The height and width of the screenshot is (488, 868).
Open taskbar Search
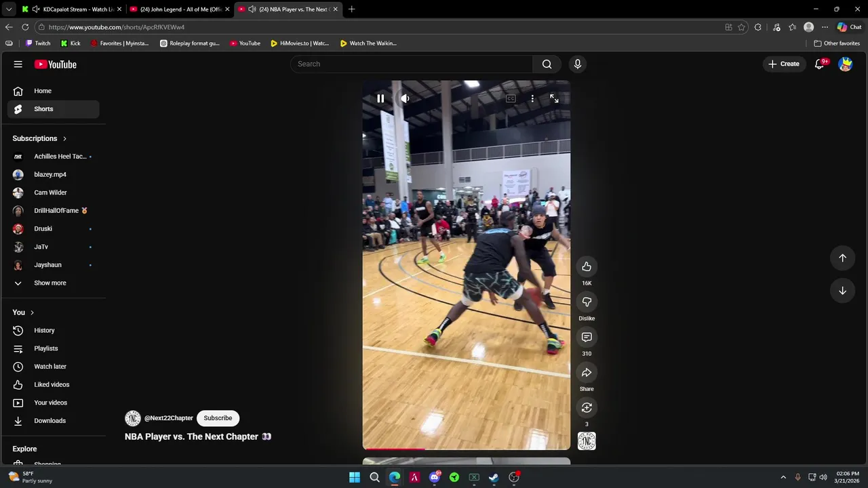tap(374, 477)
